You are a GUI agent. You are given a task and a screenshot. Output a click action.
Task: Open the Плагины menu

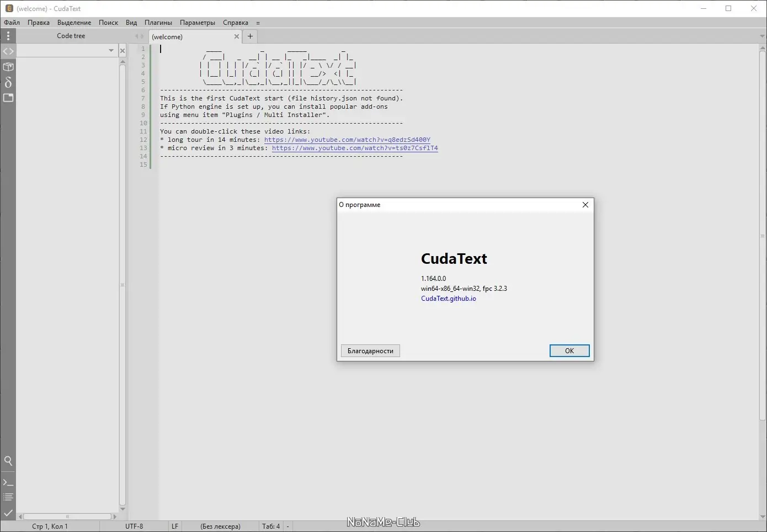158,23
